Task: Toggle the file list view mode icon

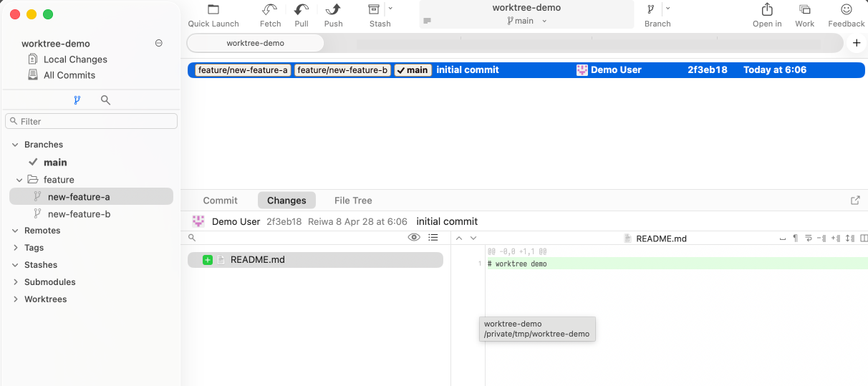Action: pyautogui.click(x=433, y=238)
